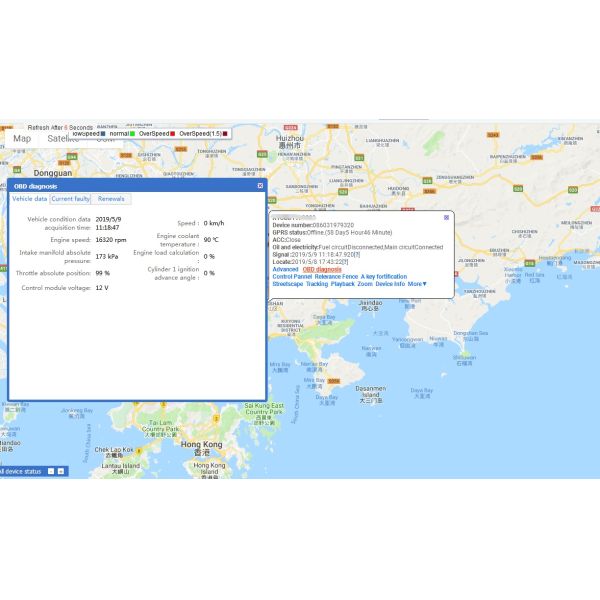Open the Renewals tab
The height and width of the screenshot is (600, 600).
coord(111,199)
